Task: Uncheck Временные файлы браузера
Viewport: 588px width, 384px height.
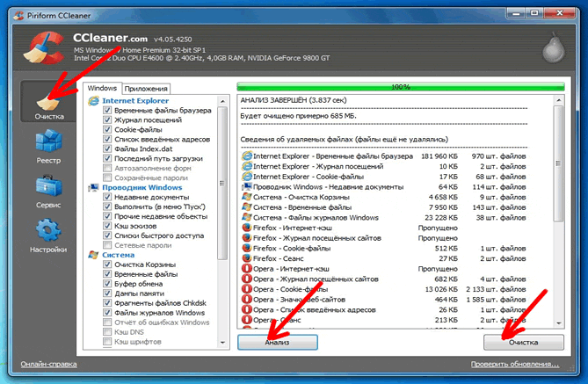Action: click(x=107, y=110)
